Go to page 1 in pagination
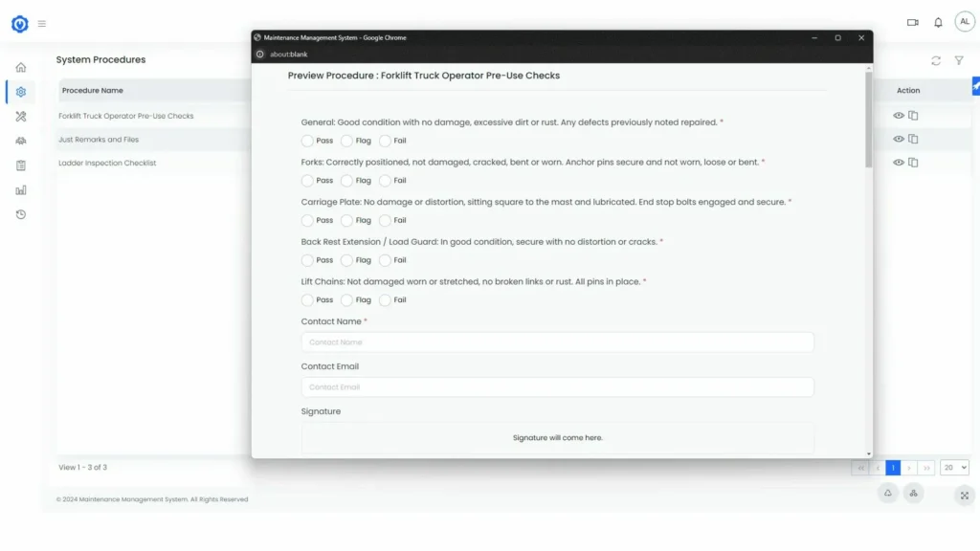The width and height of the screenshot is (980, 551). [x=893, y=468]
